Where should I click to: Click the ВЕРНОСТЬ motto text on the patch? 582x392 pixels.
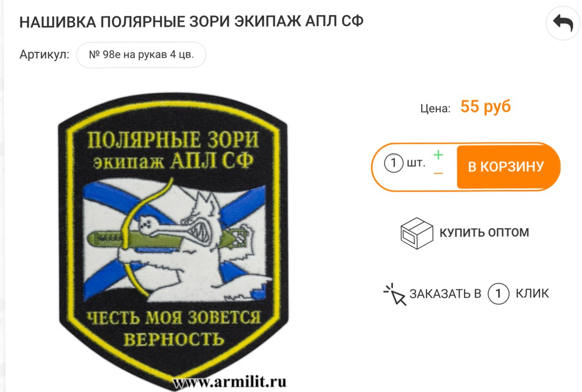(175, 338)
